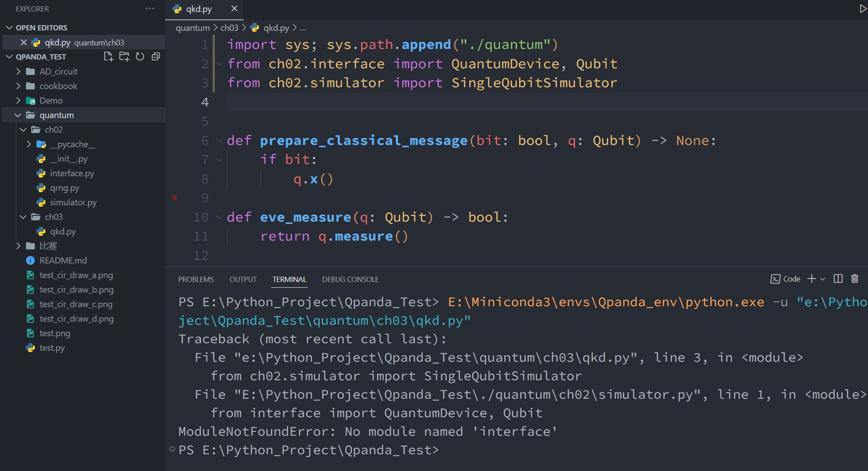The width and height of the screenshot is (868, 471).
Task: Open explorer more actions ellipsis
Action: [x=150, y=9]
